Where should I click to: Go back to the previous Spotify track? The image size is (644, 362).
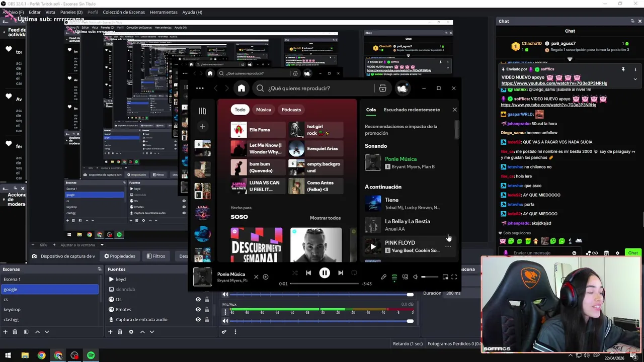click(308, 273)
